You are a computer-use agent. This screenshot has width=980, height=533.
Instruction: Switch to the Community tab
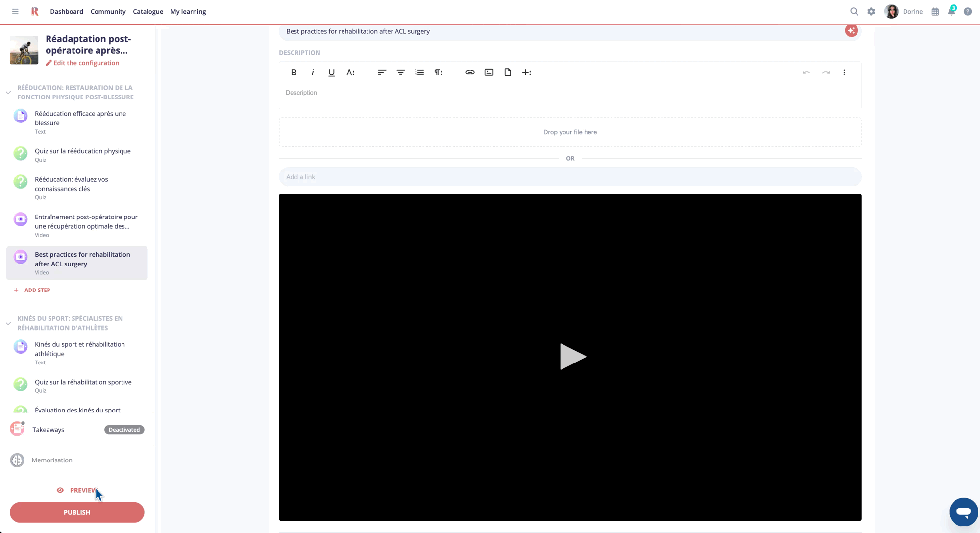(108, 11)
